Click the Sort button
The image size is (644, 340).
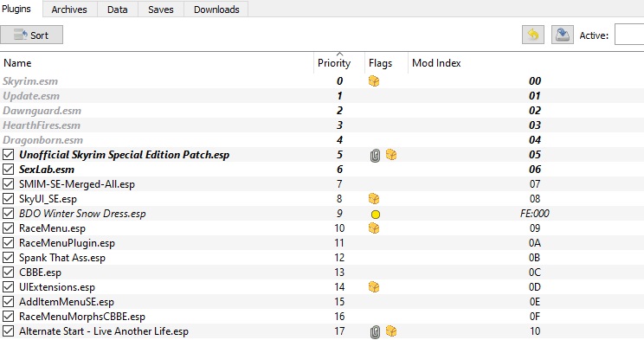tap(32, 35)
